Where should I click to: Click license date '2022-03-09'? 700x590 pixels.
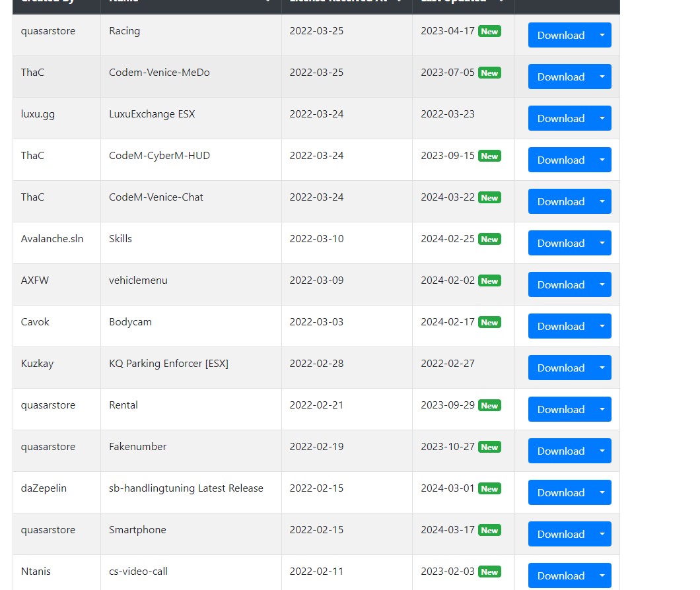click(316, 280)
